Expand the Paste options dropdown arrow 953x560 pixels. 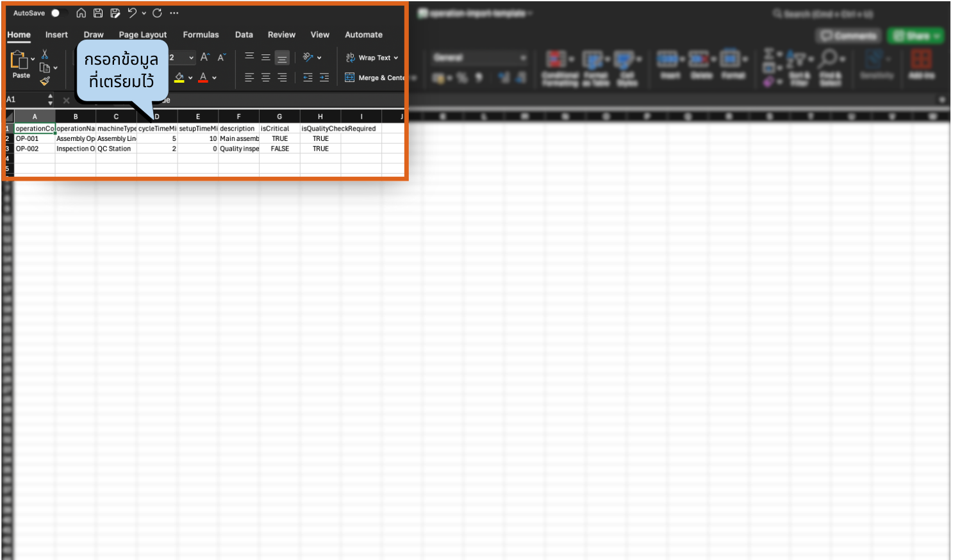[33, 59]
